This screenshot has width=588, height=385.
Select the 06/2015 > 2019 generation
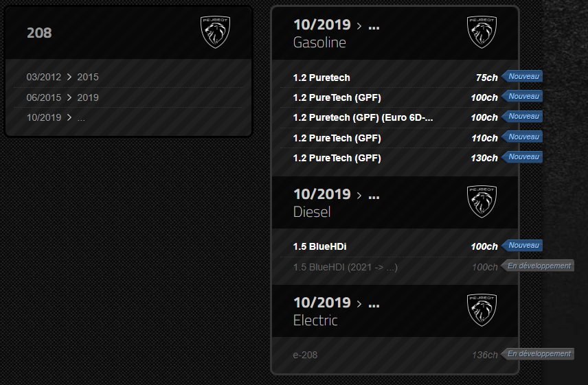tap(128, 97)
